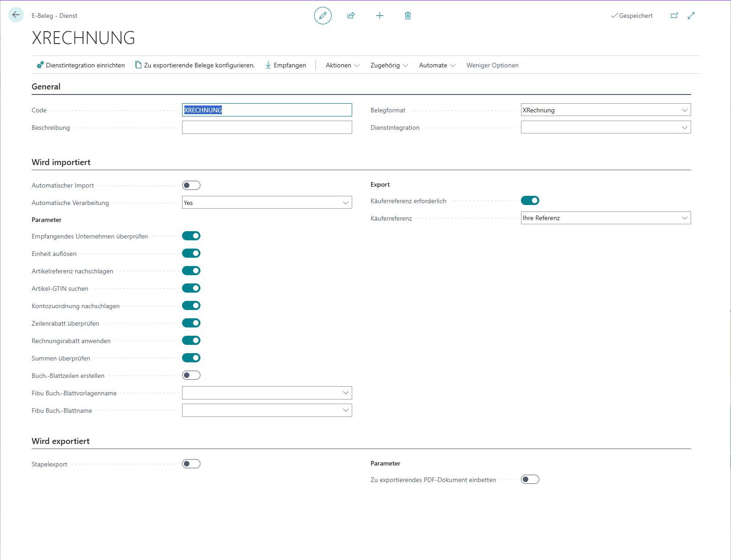The width and height of the screenshot is (731, 560).
Task: Click the expand to fullscreen icon
Action: [x=691, y=16]
